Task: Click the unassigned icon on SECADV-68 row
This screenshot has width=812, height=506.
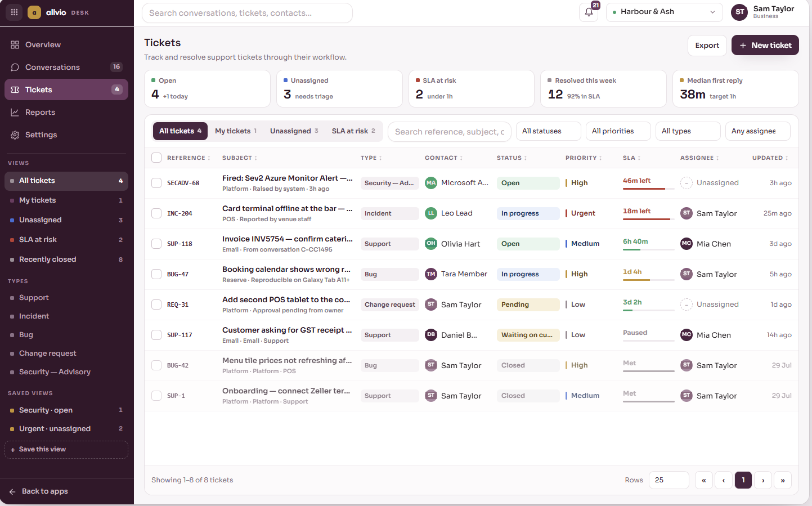Action: [x=687, y=183]
